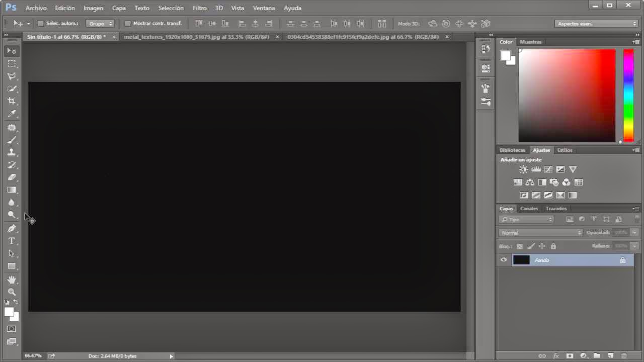Open the Grupo dropdown

[100, 24]
